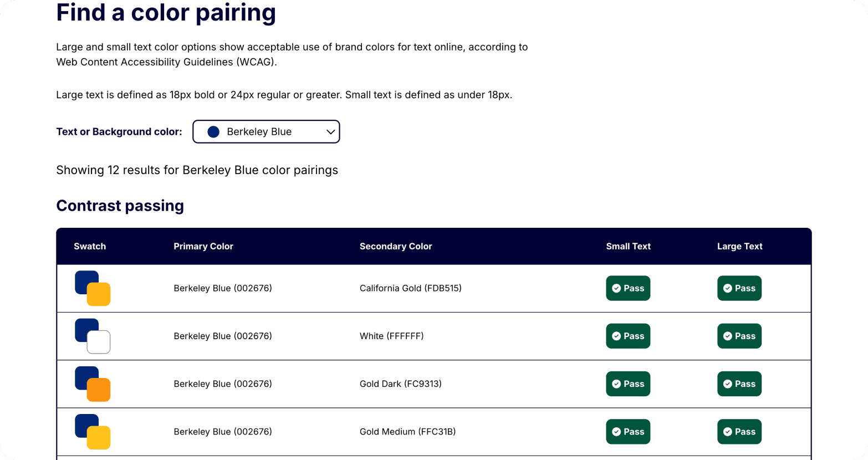Click the Gold Dark swatch pair
The image size is (868, 460).
(x=93, y=384)
